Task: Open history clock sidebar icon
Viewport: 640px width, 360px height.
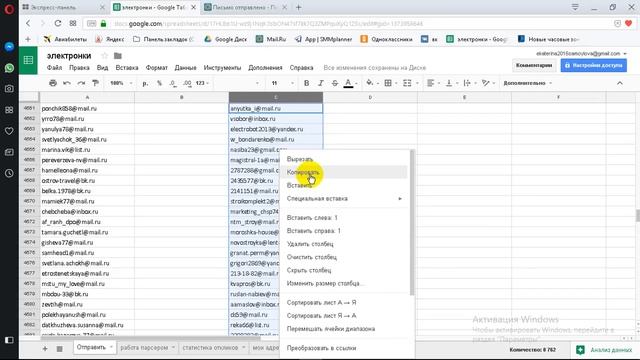Action: pos(9,173)
